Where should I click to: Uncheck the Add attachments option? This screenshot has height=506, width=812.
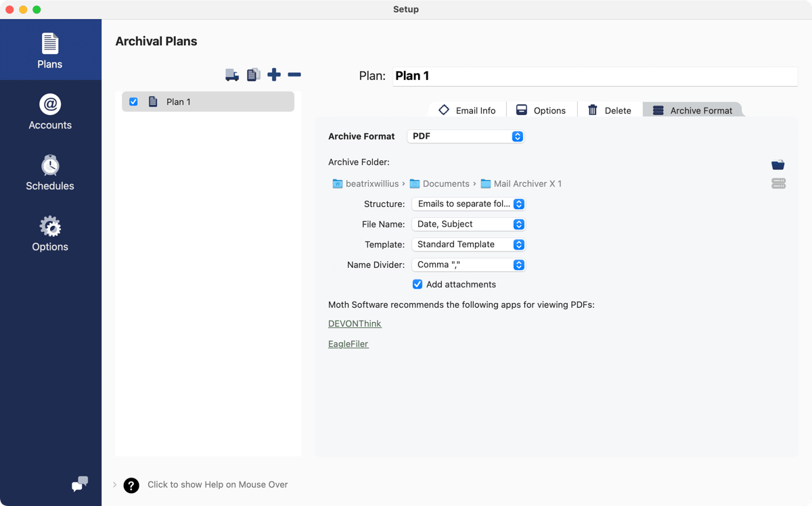click(x=418, y=284)
